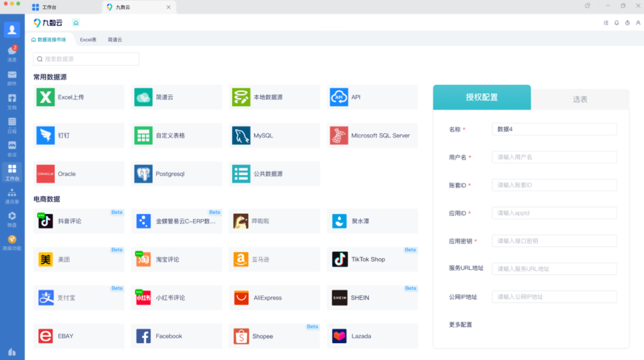Choose the Shopee data source
This screenshot has height=360, width=644.
[274, 336]
